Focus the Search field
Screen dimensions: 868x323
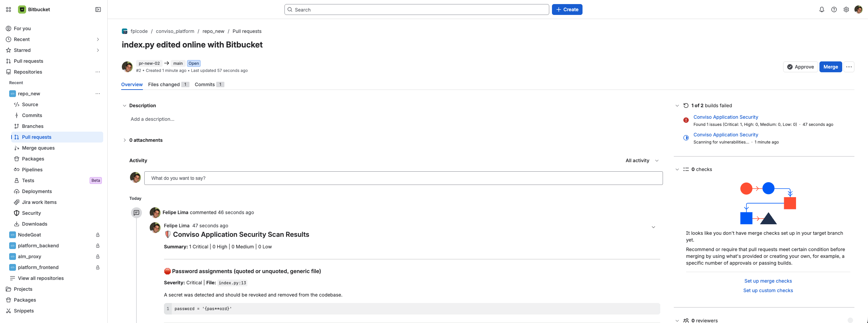click(x=417, y=9)
